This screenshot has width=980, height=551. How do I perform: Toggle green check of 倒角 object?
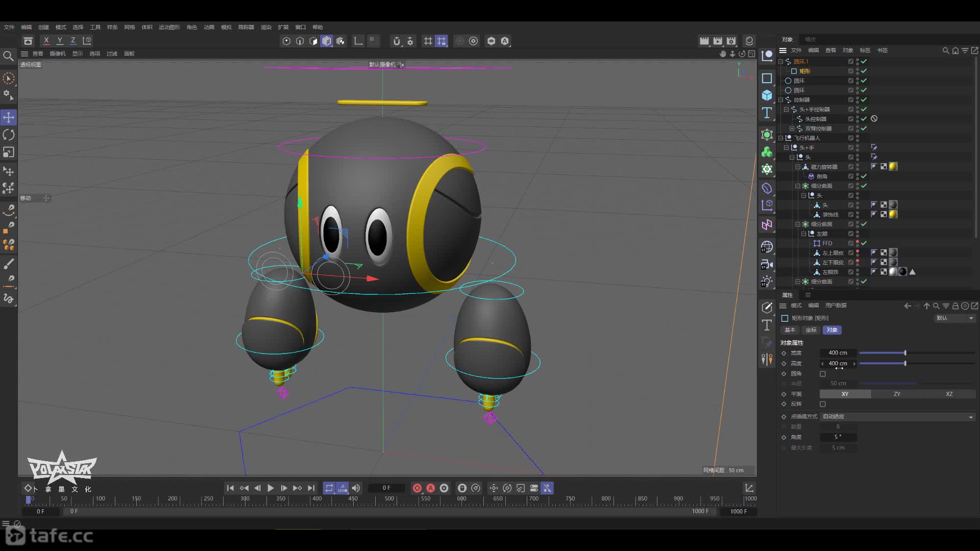coord(864,177)
